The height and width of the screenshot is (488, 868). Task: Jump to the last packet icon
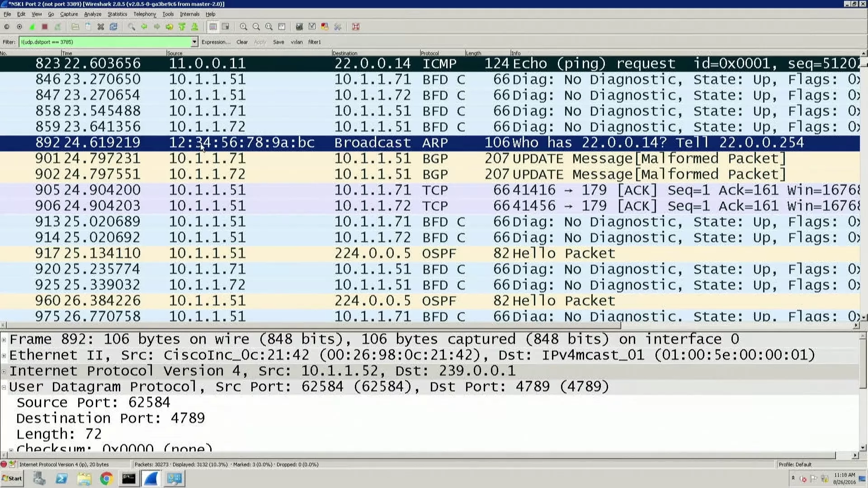click(194, 27)
